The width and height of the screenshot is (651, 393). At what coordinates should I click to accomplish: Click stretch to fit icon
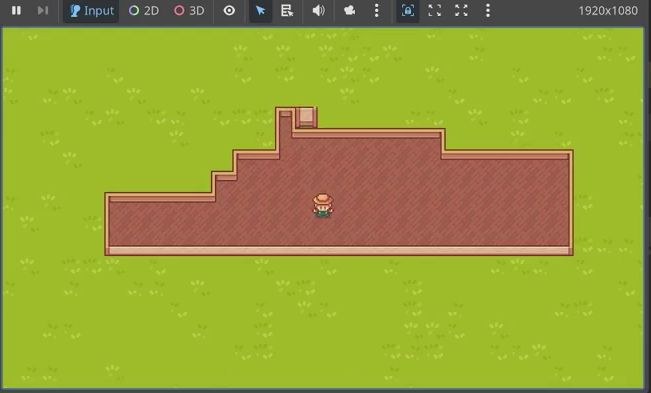[x=461, y=10]
